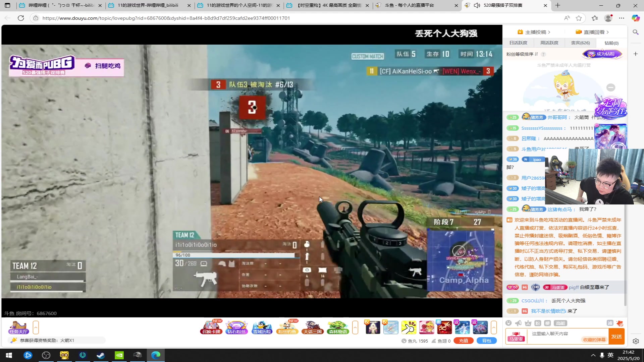Open Steam from the taskbar
The height and width of the screenshot is (362, 644).
pyautogui.click(x=101, y=355)
